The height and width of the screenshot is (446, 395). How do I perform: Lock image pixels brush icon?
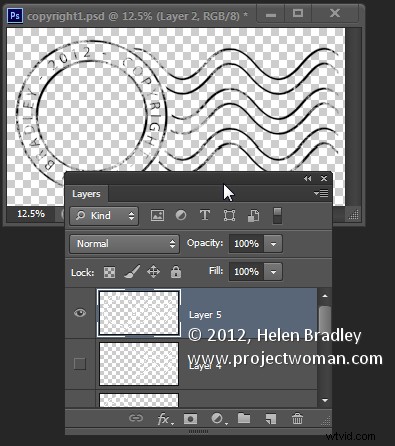pyautogui.click(x=132, y=272)
